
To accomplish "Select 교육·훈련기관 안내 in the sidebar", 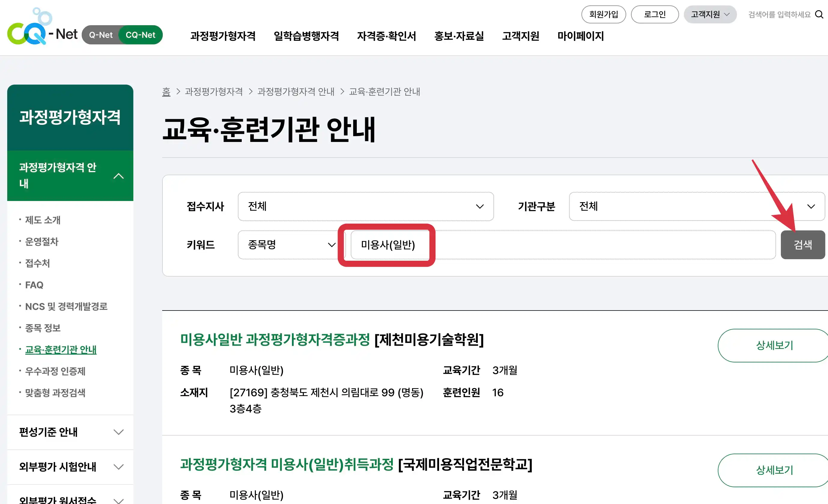I will (x=60, y=349).
